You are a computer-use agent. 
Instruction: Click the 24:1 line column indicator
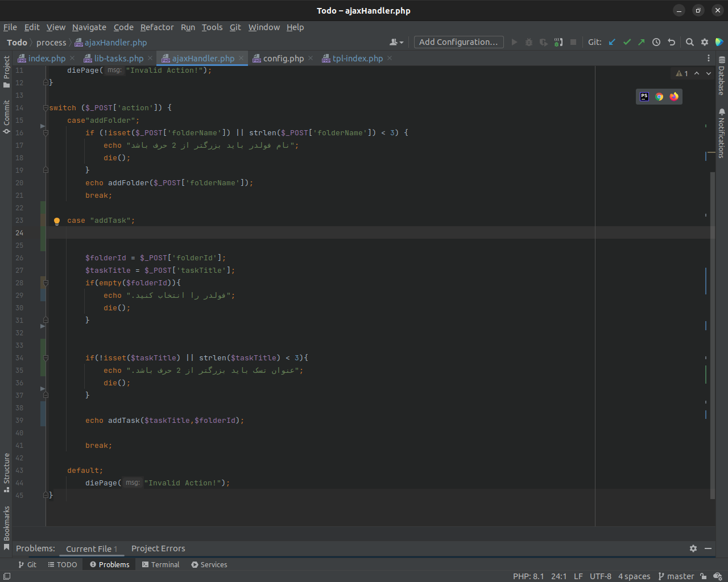(x=559, y=576)
